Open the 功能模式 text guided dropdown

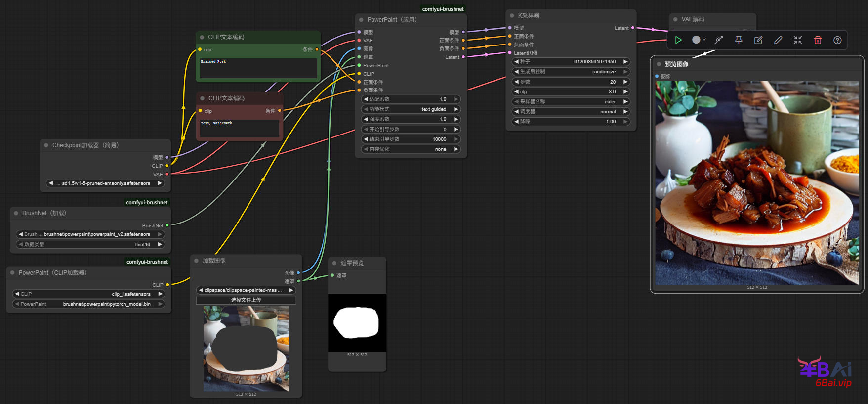pyautogui.click(x=411, y=109)
